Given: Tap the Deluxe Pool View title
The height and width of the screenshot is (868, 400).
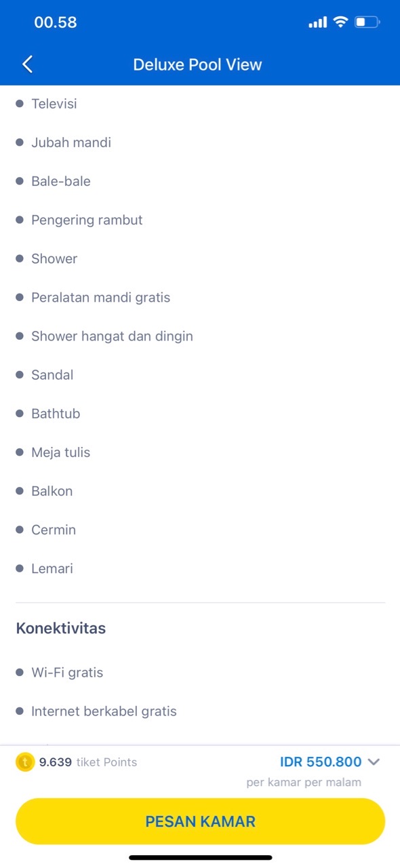Looking at the screenshot, I should (197, 64).
